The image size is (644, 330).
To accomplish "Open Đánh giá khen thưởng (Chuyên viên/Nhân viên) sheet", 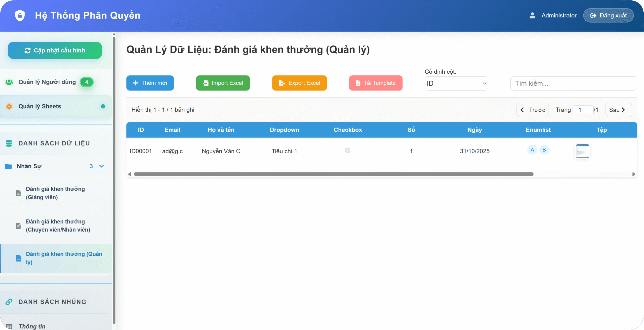I will point(58,225).
